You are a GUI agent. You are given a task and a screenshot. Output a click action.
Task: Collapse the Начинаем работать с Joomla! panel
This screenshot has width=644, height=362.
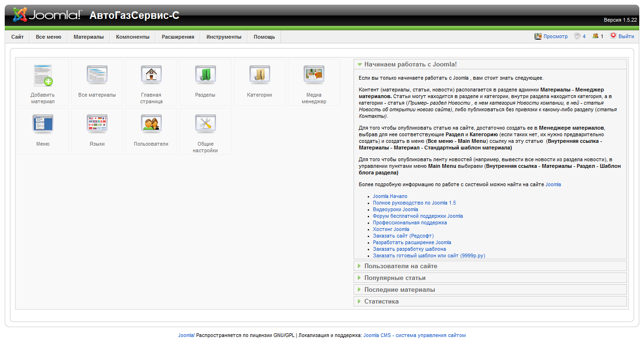coord(490,64)
